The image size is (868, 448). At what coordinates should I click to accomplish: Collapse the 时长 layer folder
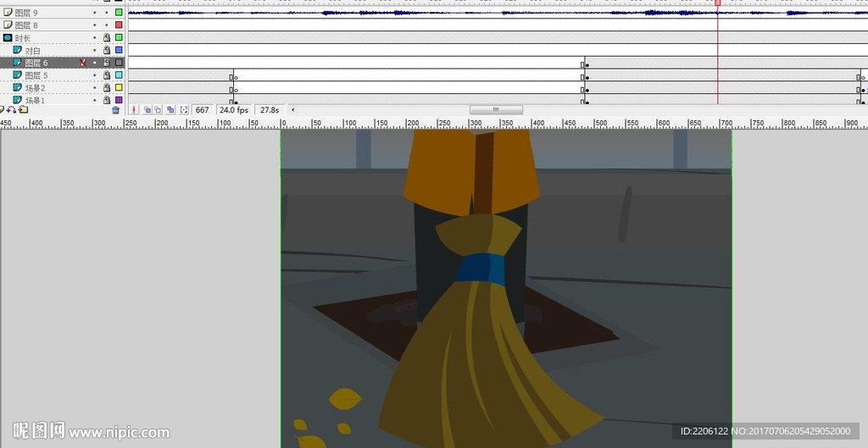point(8,38)
